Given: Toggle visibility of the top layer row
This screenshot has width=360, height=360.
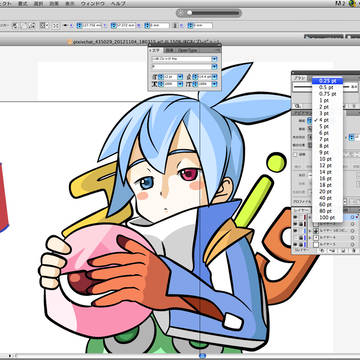Looking at the screenshot, I should point(295,217).
